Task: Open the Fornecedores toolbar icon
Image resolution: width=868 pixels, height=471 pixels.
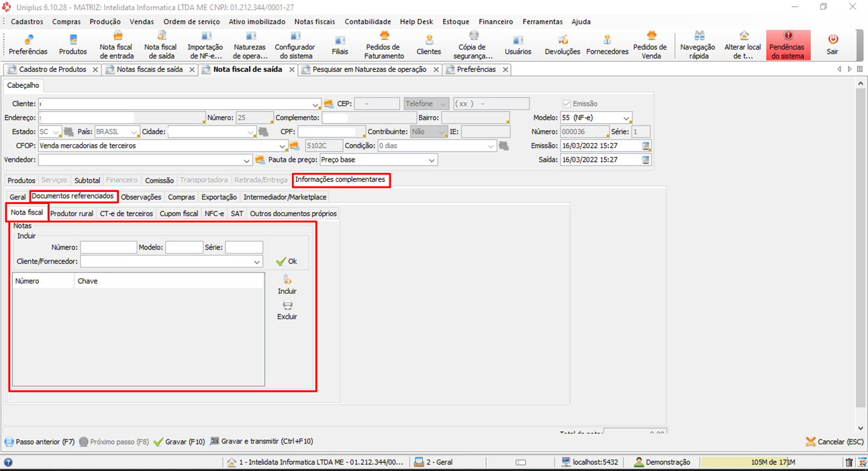Action: 607,45
